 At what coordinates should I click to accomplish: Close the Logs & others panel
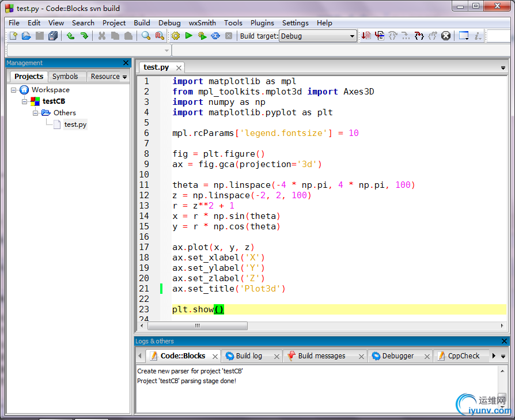pyautogui.click(x=504, y=341)
